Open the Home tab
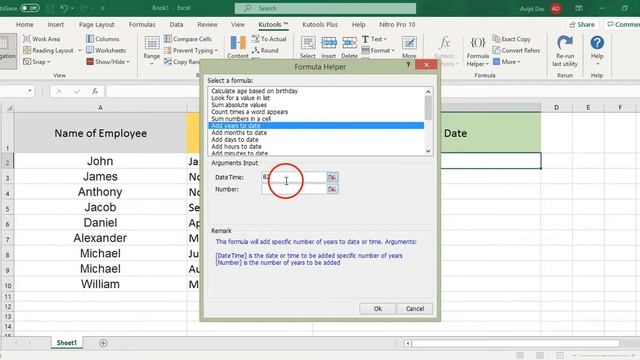The width and height of the screenshot is (640, 360). [24, 24]
